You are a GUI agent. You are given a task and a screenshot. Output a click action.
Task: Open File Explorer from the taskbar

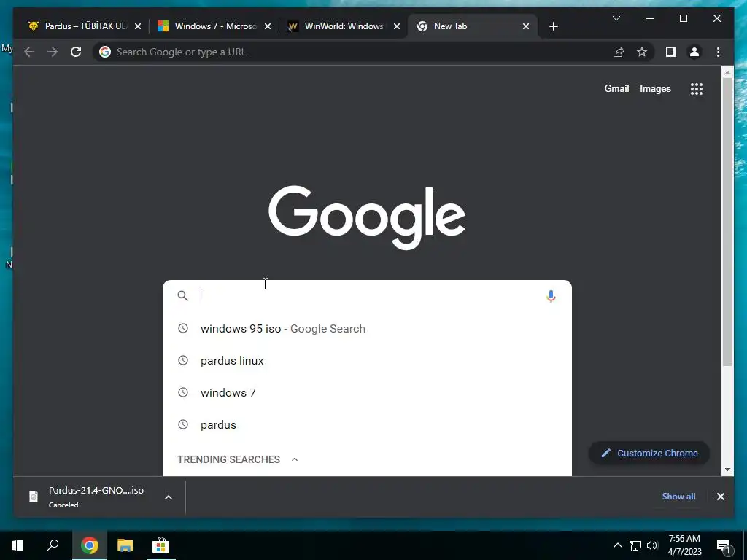[125, 545]
